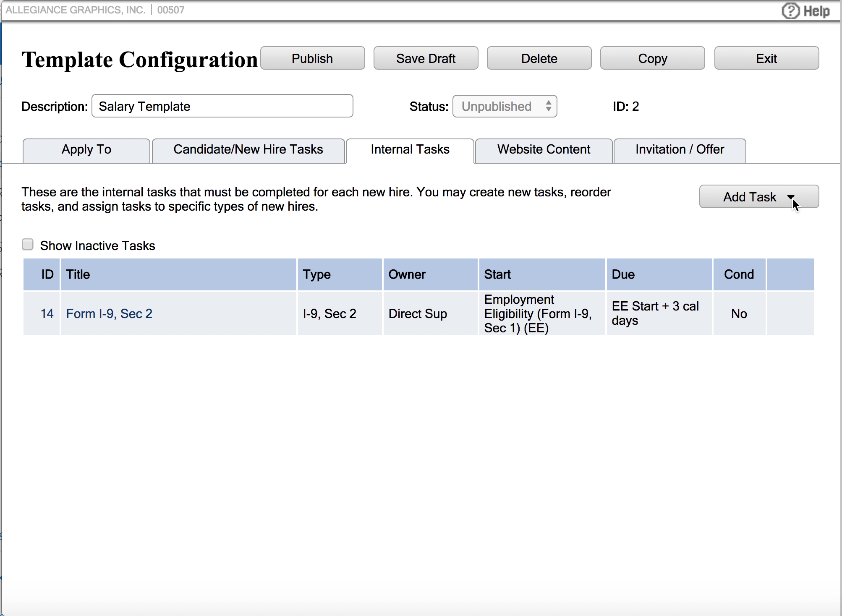
Task: Select the Website Content tab
Action: click(543, 150)
